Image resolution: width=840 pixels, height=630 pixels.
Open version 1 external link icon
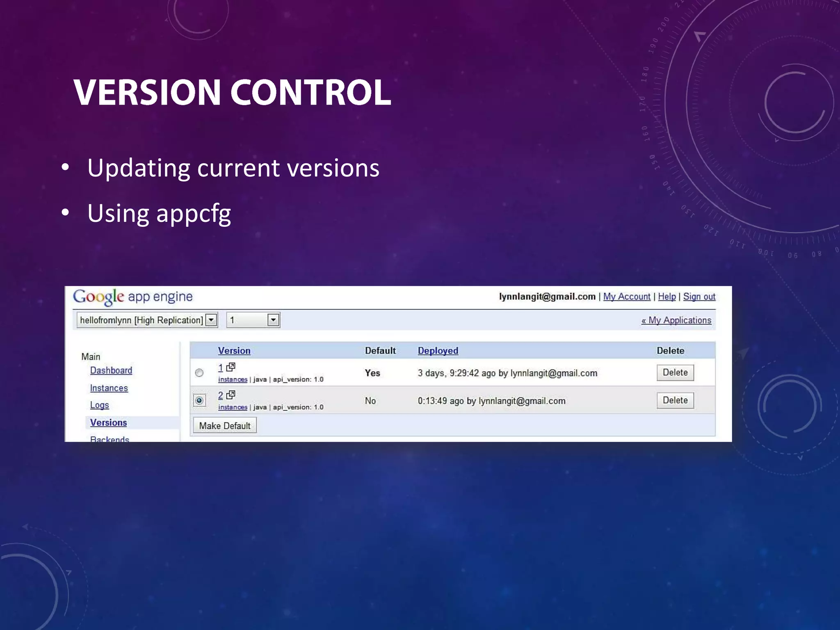231,367
